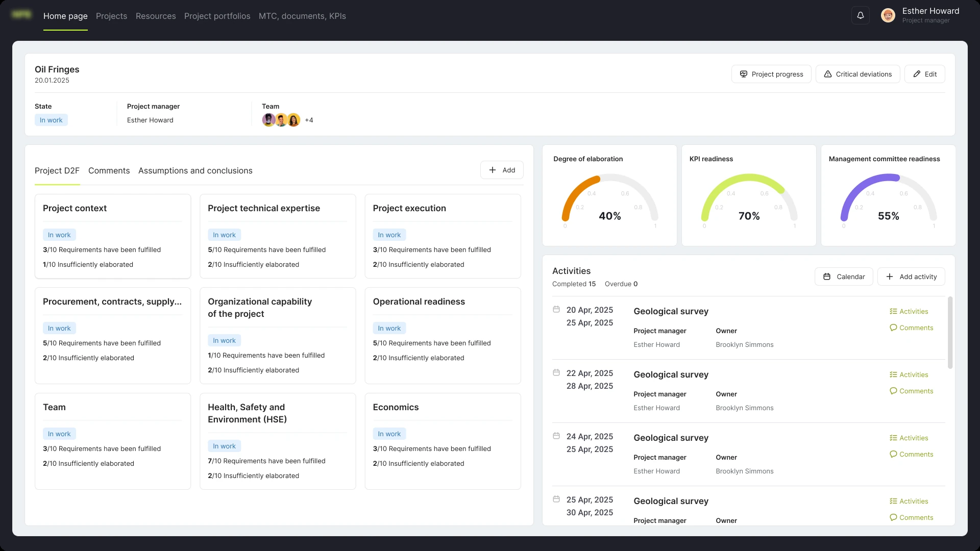Click the Comments bubble icon for 24 Apr activity

point(893,455)
